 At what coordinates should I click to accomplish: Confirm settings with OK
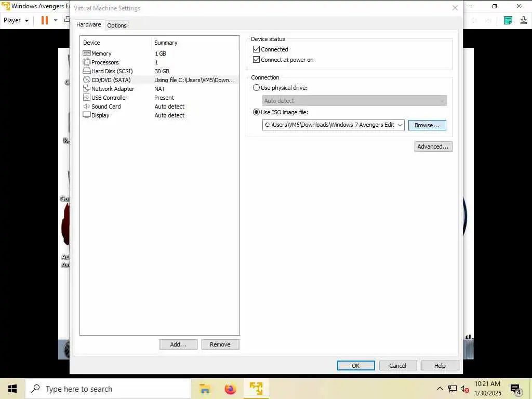tap(355, 365)
